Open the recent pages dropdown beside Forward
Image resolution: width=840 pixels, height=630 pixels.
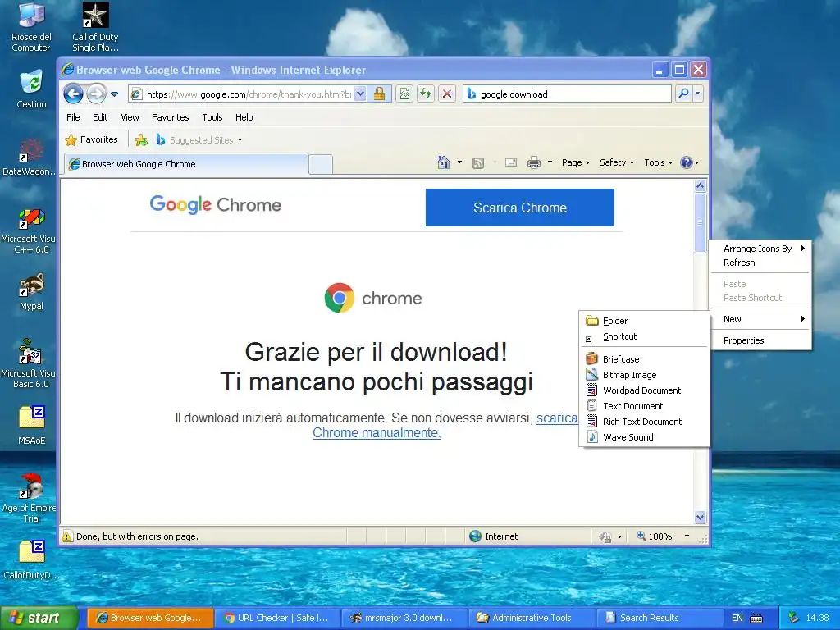tap(114, 94)
